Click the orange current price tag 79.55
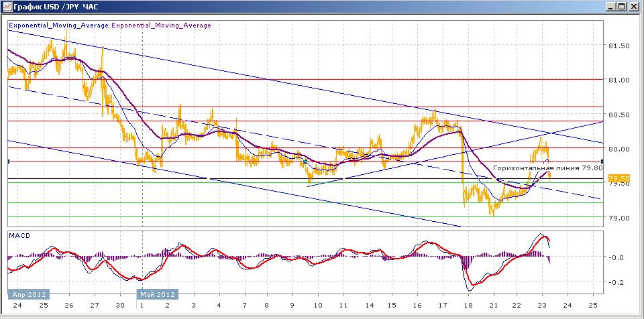This screenshot has height=319, width=644. point(619,178)
